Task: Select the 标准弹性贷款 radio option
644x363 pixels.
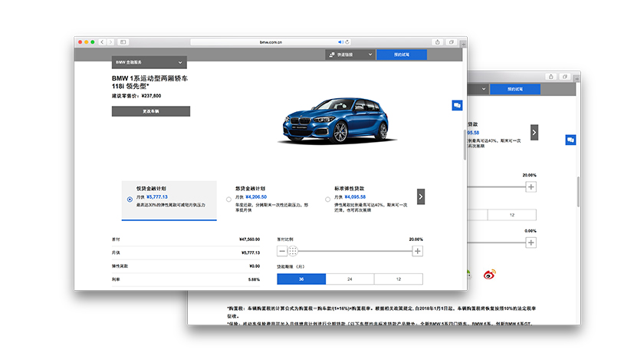Action: (328, 200)
